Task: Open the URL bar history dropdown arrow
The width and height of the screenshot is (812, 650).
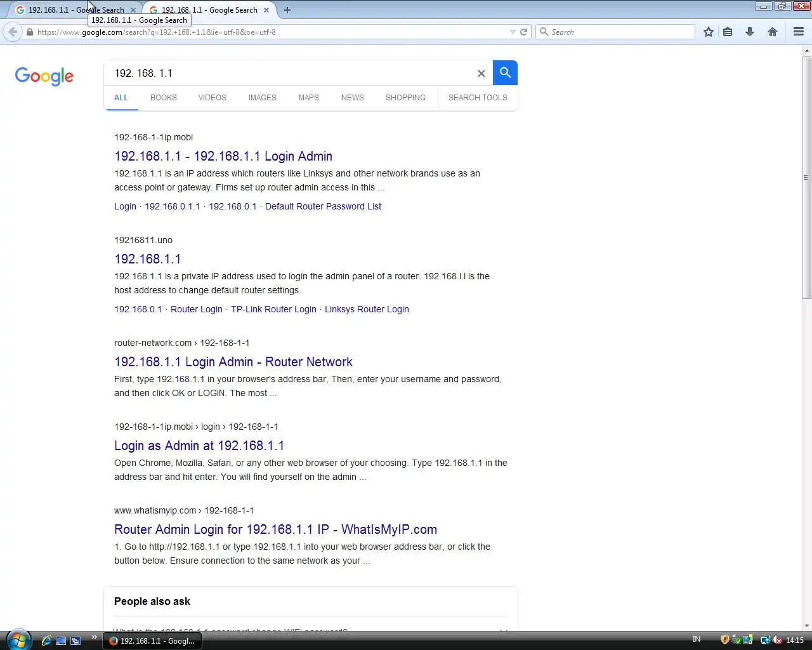Action: (513, 32)
